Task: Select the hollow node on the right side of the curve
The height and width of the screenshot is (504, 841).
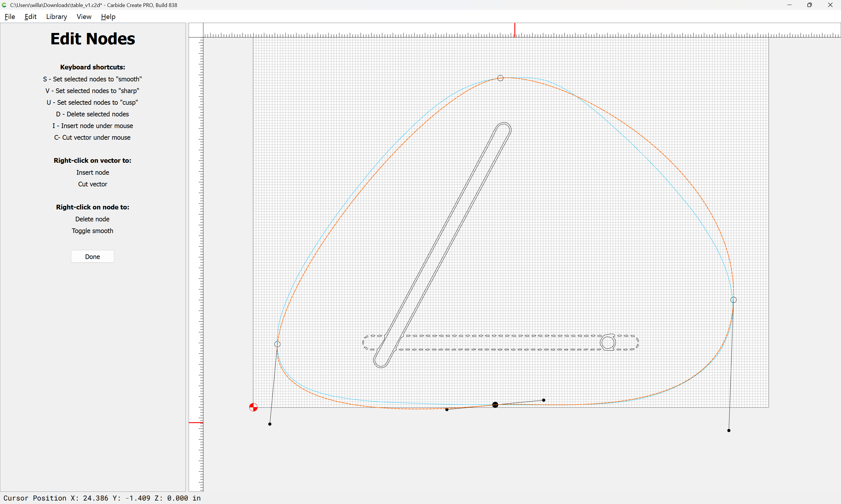Action: (x=734, y=300)
